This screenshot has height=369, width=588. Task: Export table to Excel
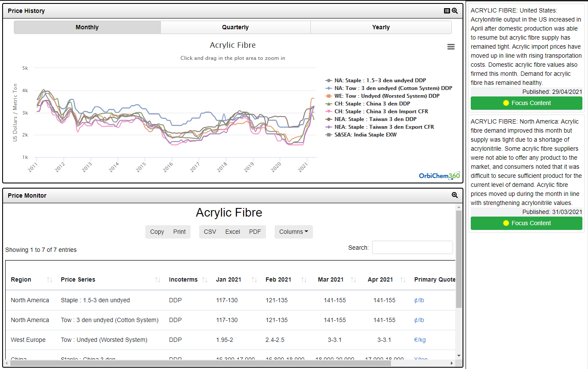232,232
